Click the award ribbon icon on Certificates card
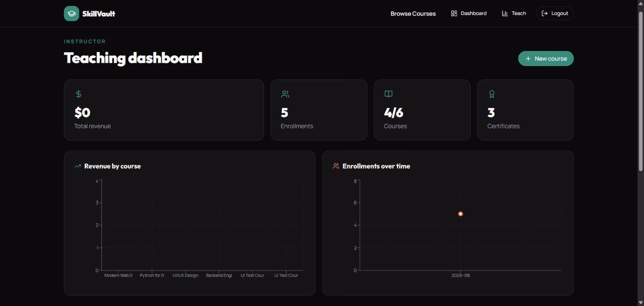Image resolution: width=644 pixels, height=306 pixels. click(492, 94)
